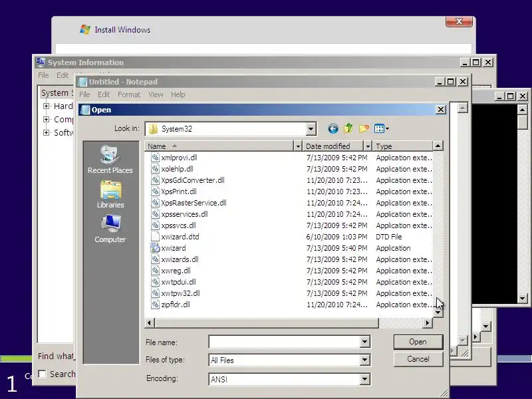Sort files by Date modified column header

333,146
